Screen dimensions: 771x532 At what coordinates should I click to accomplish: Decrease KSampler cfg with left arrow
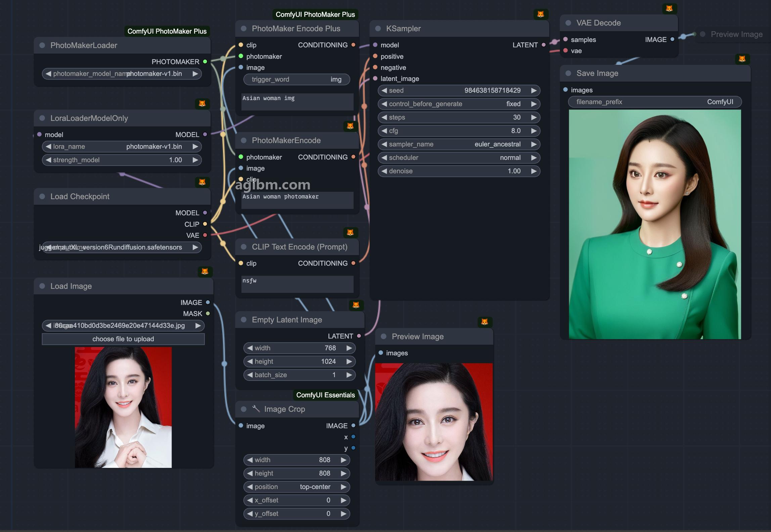coord(384,131)
